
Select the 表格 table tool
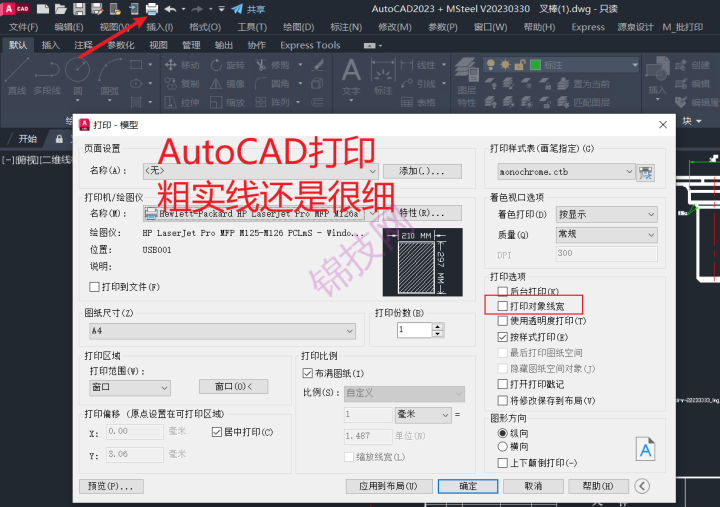click(x=418, y=102)
